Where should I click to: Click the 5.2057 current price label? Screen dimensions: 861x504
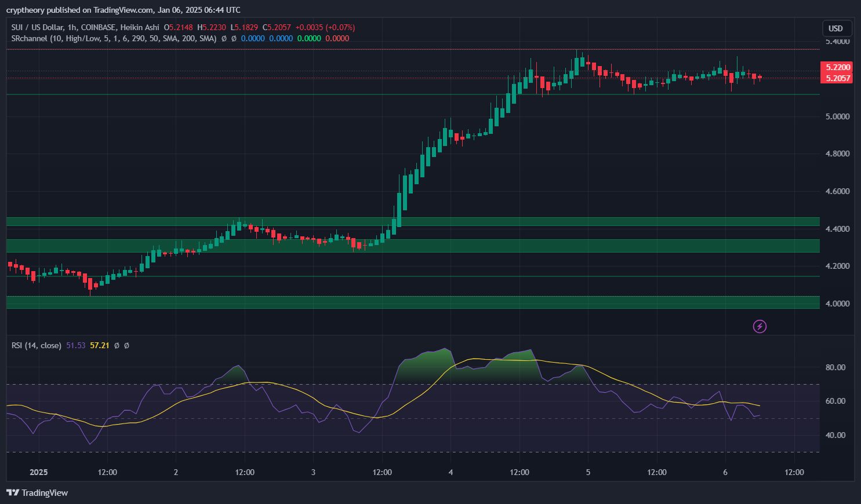click(x=837, y=78)
